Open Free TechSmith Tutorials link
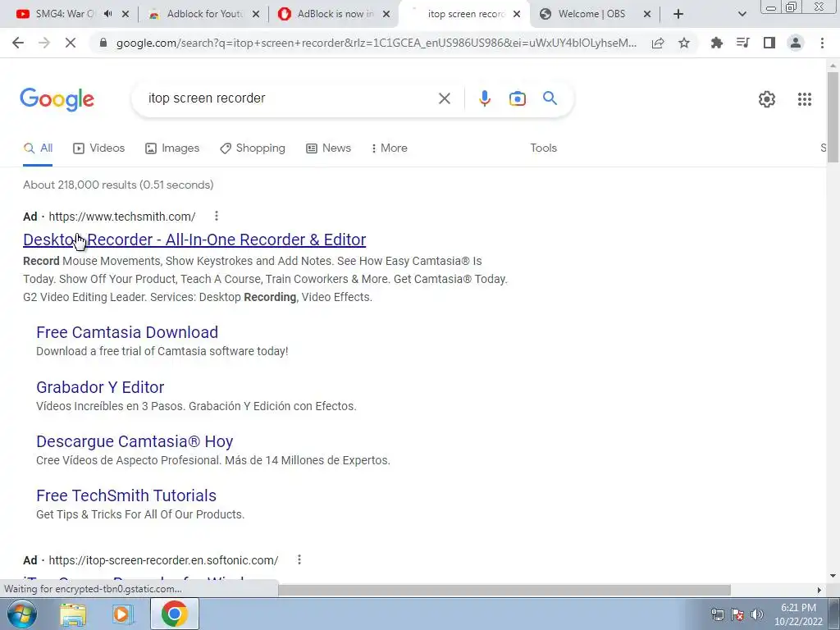Viewport: 840px width, 630px height. pos(126,495)
